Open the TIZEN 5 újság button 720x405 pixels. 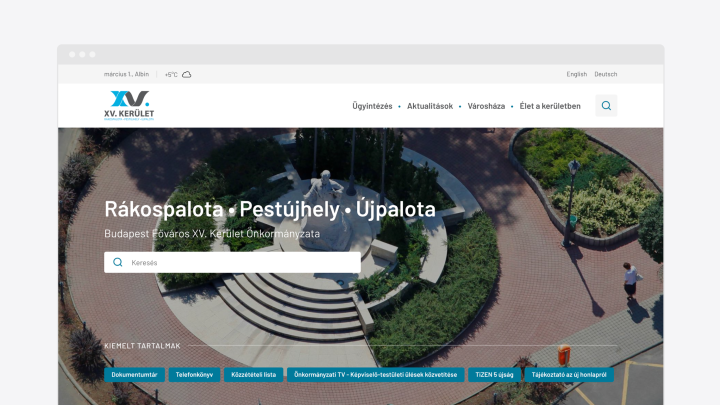[x=495, y=375]
